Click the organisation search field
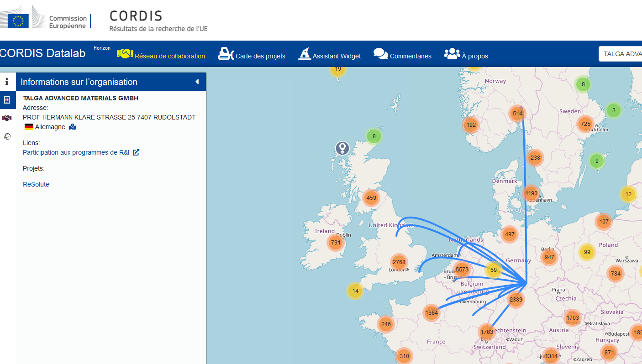 pyautogui.click(x=621, y=54)
